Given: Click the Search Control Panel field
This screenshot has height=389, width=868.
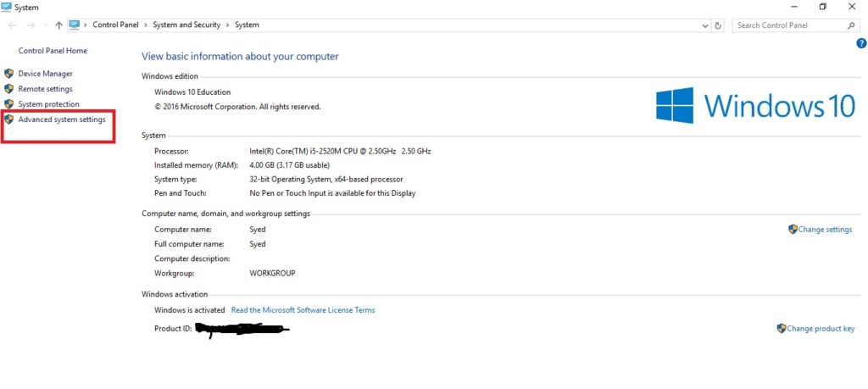Looking at the screenshot, I should 795,25.
